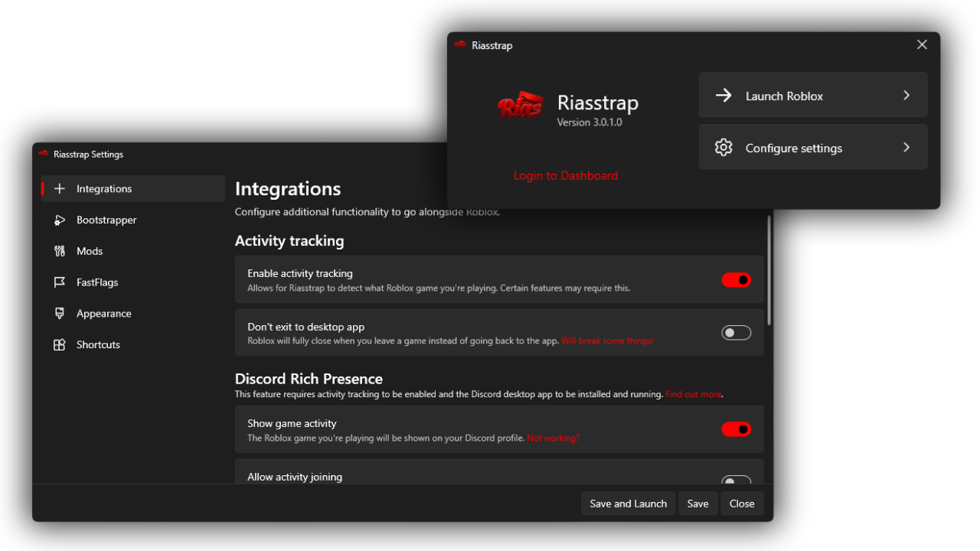The width and height of the screenshot is (980, 551).
Task: Click the red Riasstrap logo image
Action: pyautogui.click(x=521, y=105)
